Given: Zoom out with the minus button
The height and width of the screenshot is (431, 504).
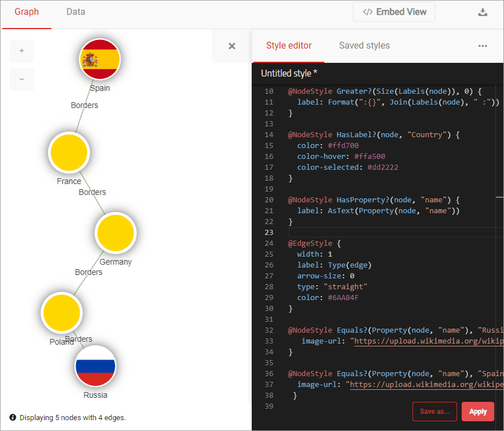Looking at the screenshot, I should pyautogui.click(x=22, y=79).
